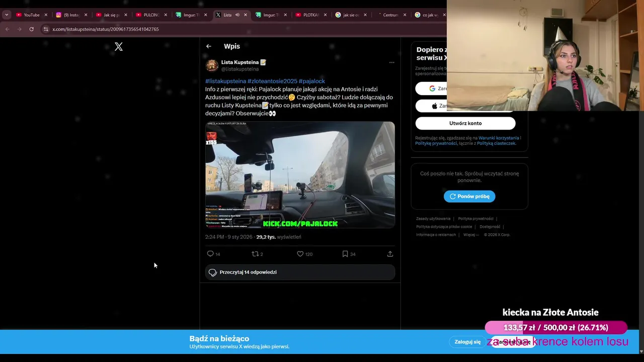Click the donation goal progress bar

pos(556,327)
